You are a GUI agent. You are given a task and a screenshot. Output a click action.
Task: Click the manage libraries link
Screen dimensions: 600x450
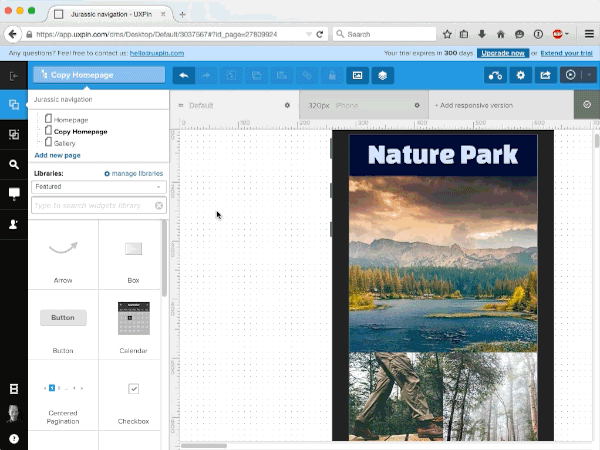pos(134,173)
